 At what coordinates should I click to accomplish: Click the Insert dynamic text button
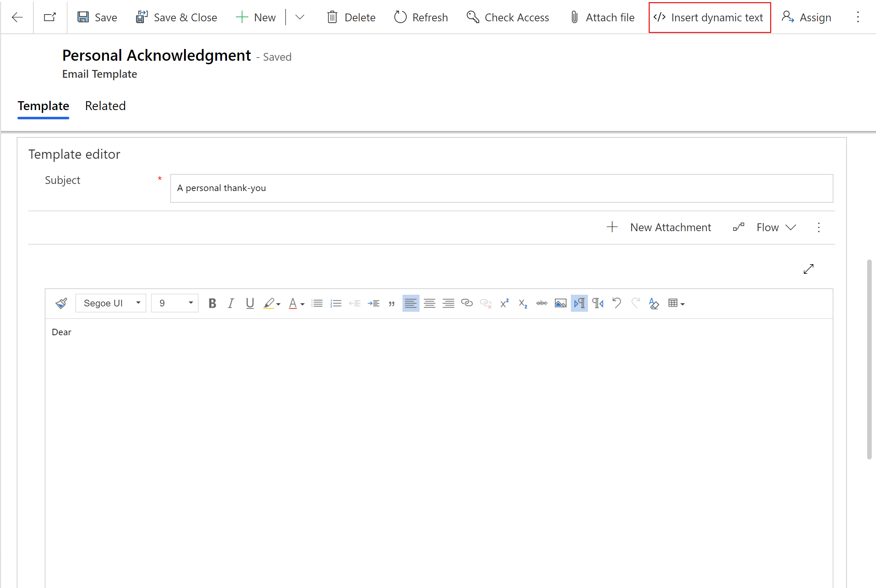point(708,17)
